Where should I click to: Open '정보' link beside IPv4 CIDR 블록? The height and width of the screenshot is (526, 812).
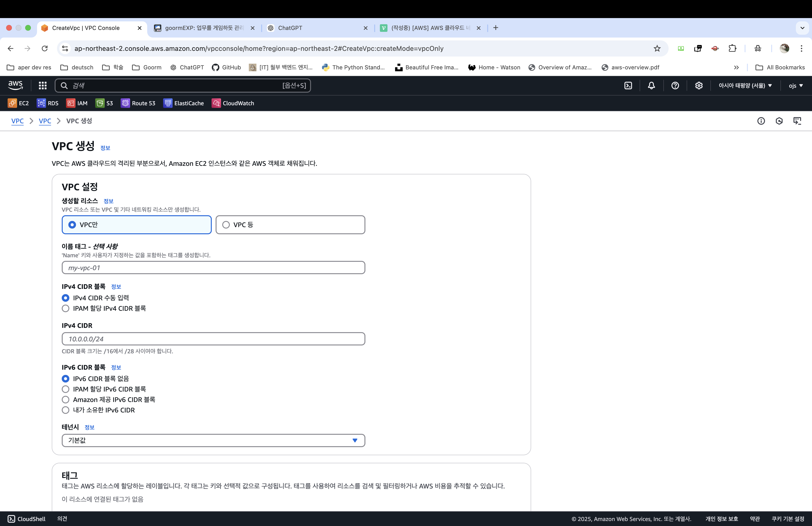click(x=116, y=287)
